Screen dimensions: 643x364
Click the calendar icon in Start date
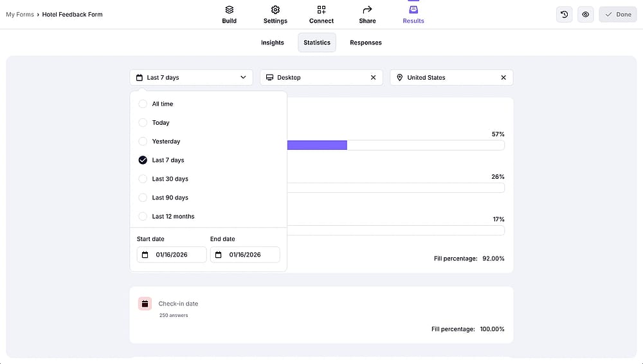click(145, 255)
